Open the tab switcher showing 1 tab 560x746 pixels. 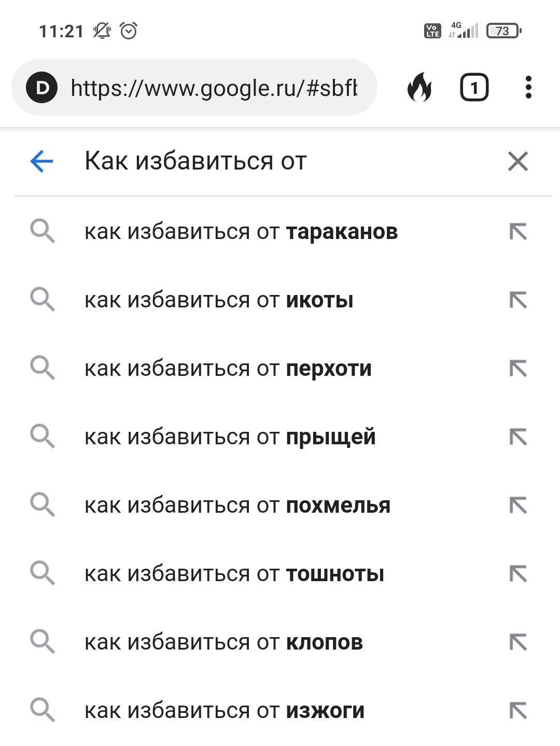[x=474, y=87]
